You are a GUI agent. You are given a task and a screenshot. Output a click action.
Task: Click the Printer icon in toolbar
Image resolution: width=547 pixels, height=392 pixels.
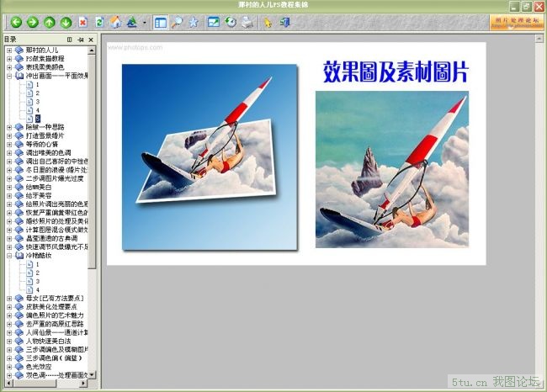[x=247, y=22]
